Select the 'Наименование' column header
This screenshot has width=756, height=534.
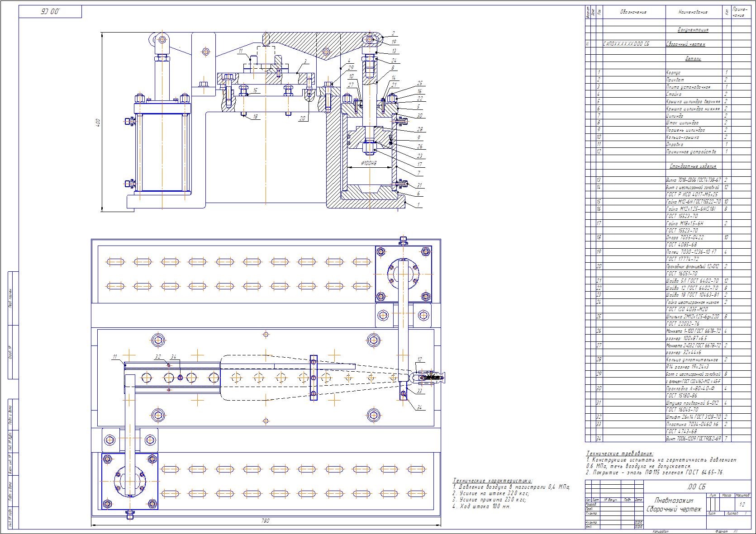[693, 12]
